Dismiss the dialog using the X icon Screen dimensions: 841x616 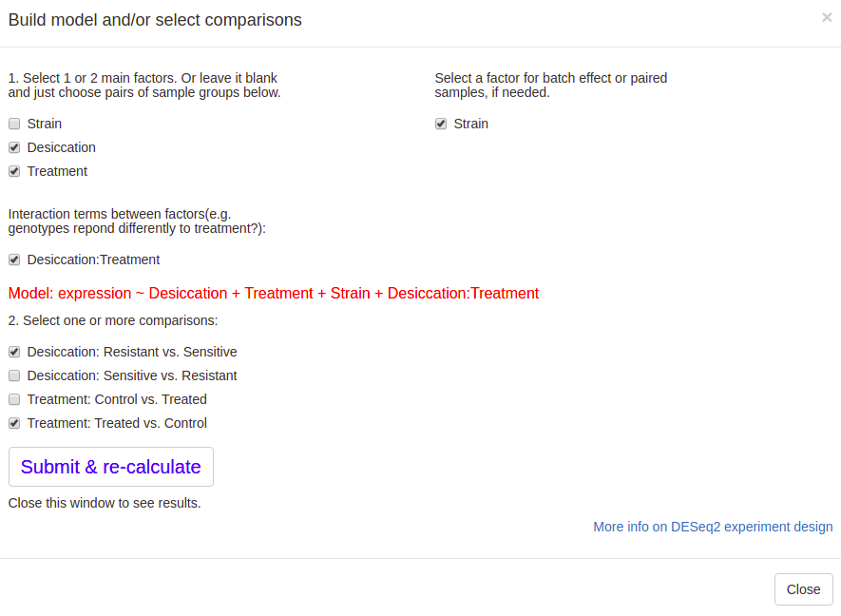(x=827, y=17)
